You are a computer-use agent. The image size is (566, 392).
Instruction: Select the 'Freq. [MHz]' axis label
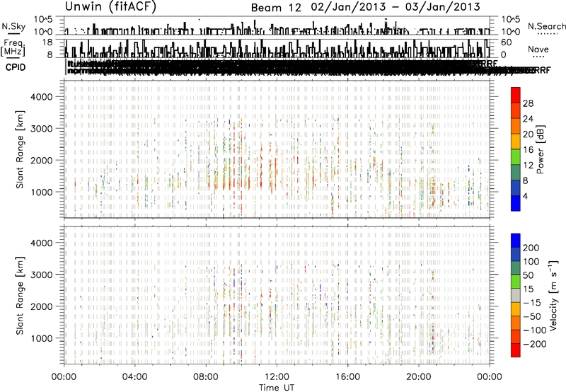click(x=13, y=48)
